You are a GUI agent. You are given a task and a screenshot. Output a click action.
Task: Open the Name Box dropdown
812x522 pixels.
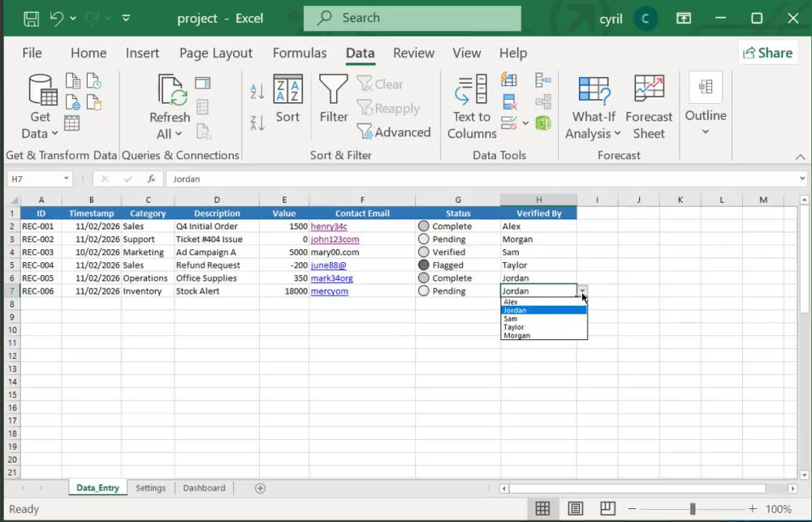(x=67, y=179)
